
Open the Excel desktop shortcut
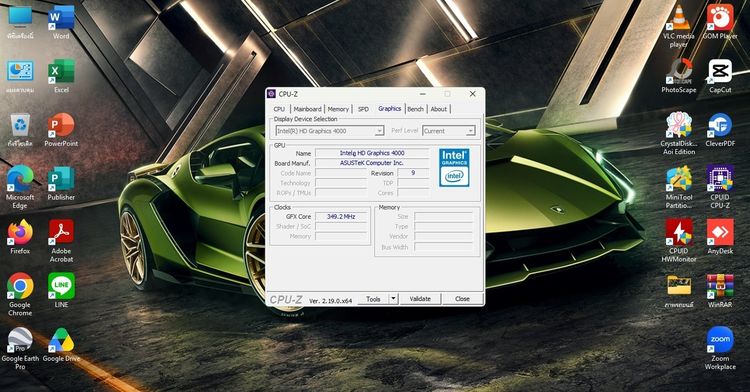pyautogui.click(x=61, y=76)
